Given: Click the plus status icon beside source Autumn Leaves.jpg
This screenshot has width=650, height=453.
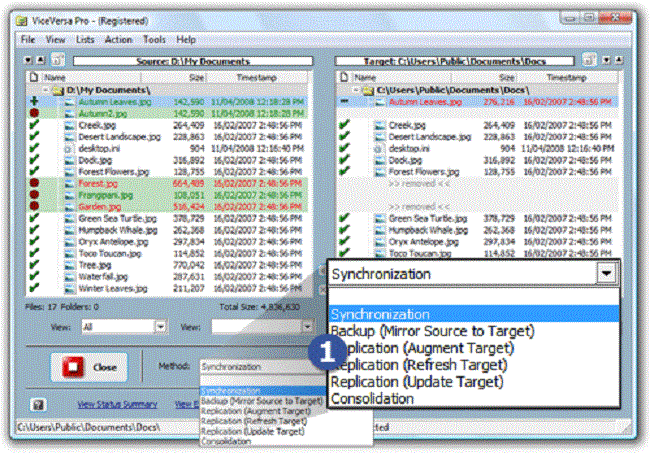Looking at the screenshot, I should point(34,101).
